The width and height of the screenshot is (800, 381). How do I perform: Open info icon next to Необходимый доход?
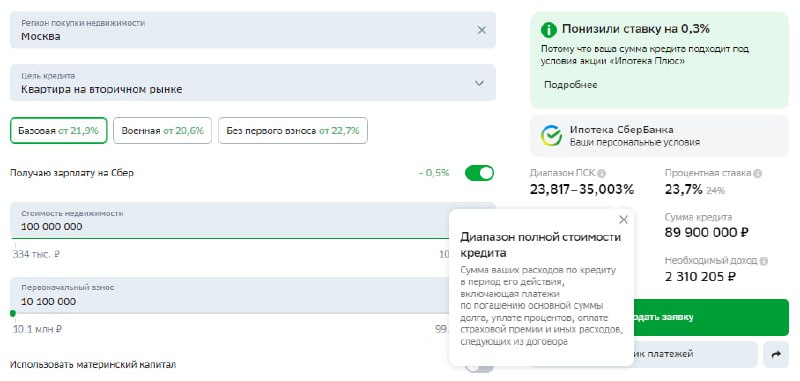763,261
